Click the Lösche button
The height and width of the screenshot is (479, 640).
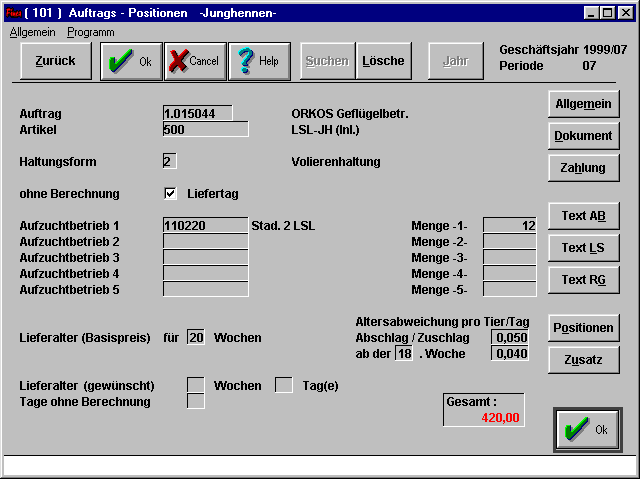384,61
